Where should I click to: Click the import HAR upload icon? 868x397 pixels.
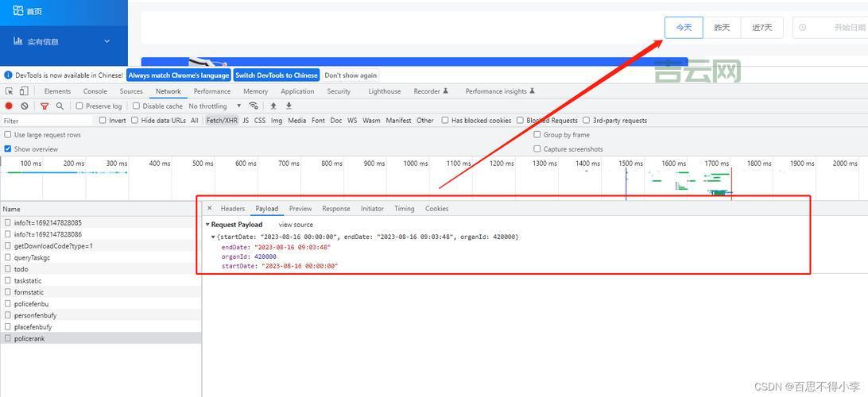click(273, 106)
